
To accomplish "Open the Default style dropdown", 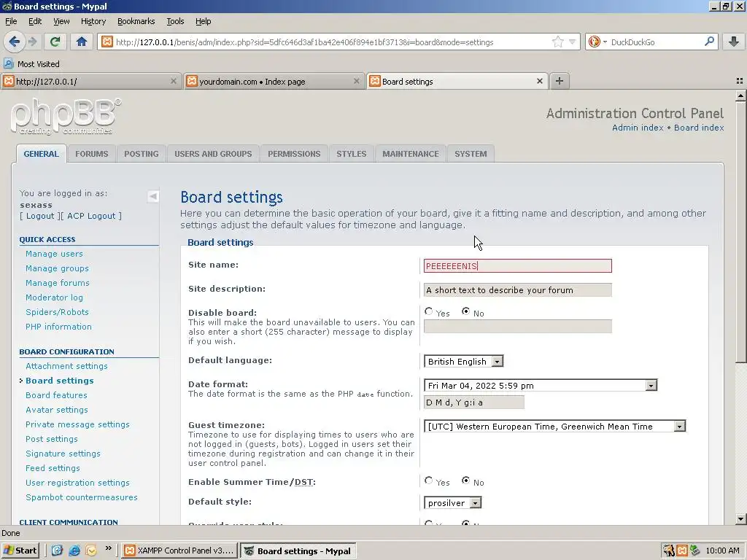I will point(452,503).
